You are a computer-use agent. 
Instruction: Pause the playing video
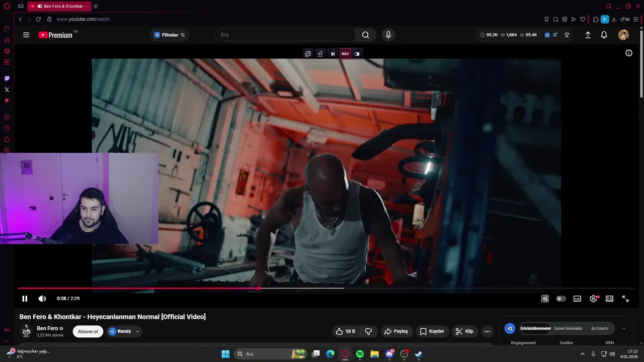pyautogui.click(x=25, y=299)
